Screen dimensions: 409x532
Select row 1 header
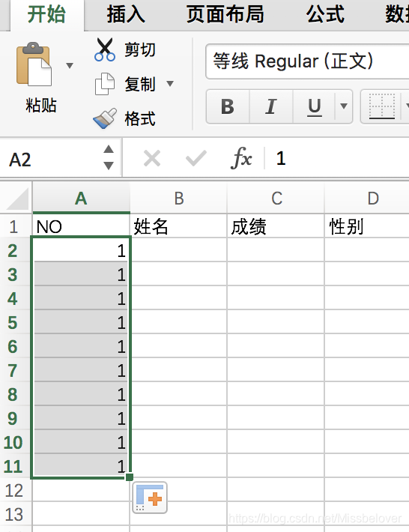click(x=14, y=226)
